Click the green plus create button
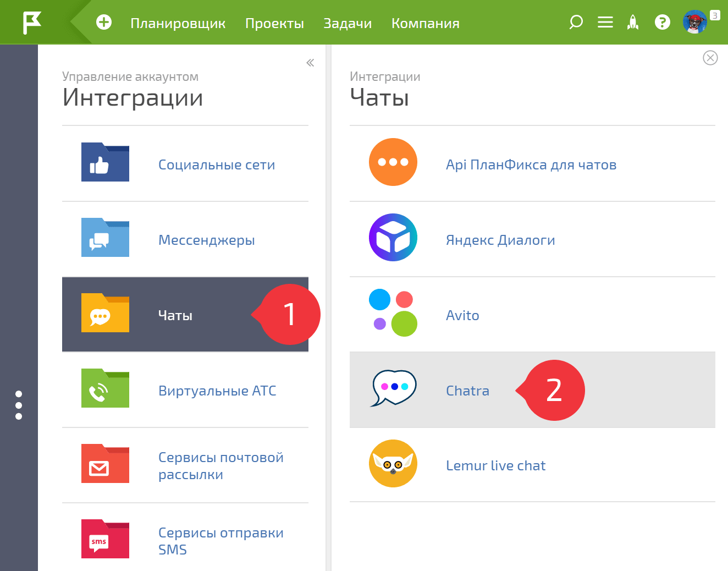Image resolution: width=728 pixels, height=571 pixels. (x=103, y=23)
